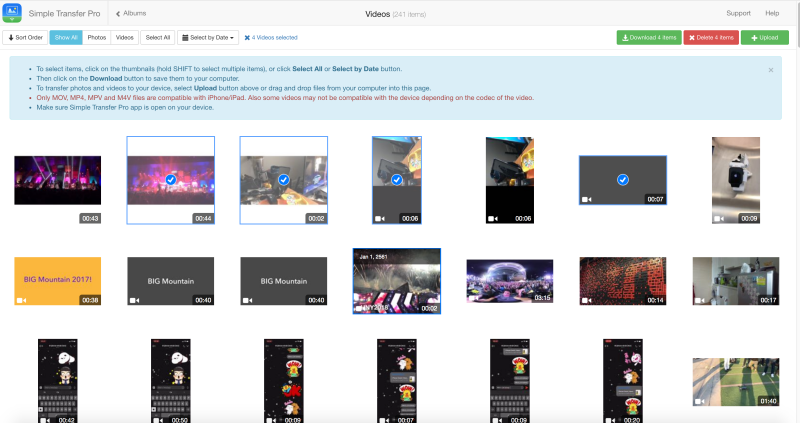Filter by Videos only
800x423 pixels.
(x=124, y=38)
